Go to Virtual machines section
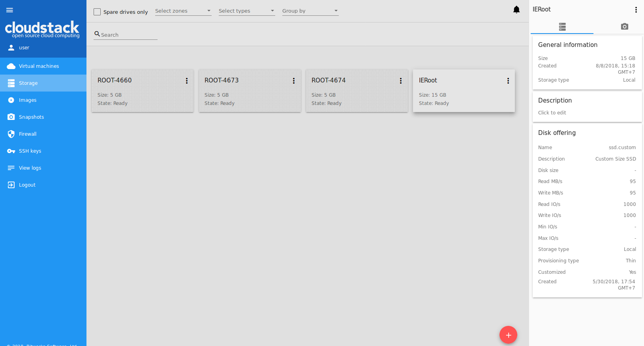The width and height of the screenshot is (644, 346). coord(43,66)
